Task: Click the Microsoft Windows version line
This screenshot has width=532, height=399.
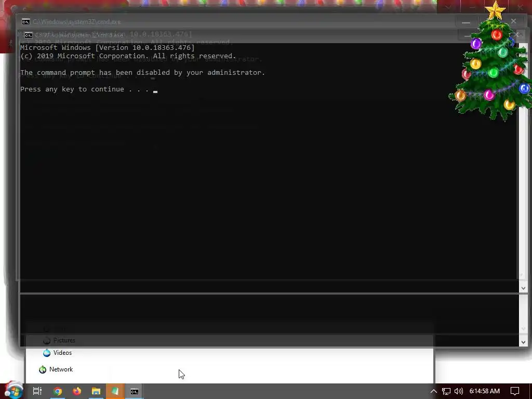Action: 107,47
